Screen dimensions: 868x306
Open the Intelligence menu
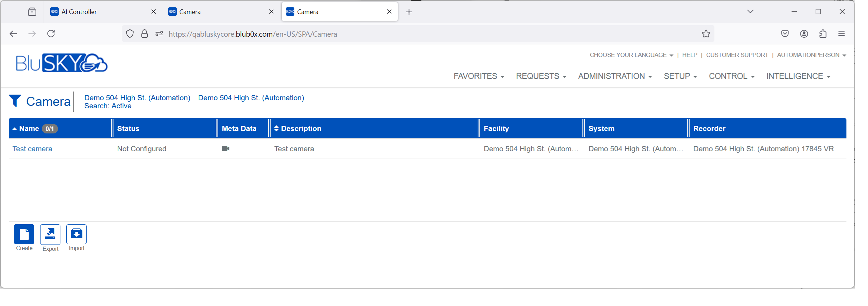(798, 76)
